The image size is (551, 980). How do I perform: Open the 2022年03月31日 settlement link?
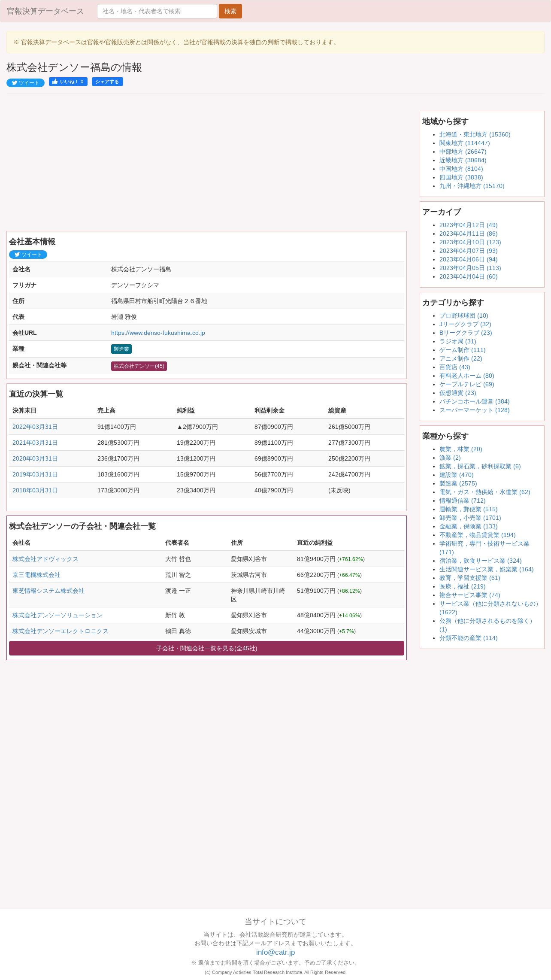pyautogui.click(x=35, y=427)
